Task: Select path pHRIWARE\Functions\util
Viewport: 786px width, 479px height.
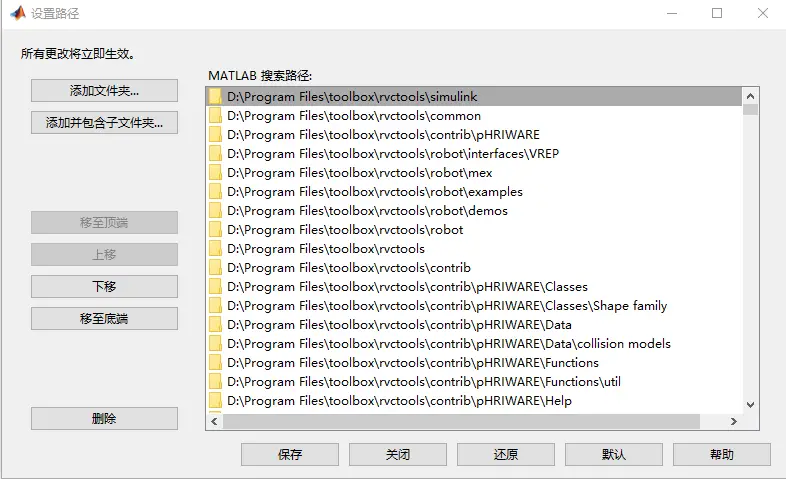Action: tap(474, 382)
